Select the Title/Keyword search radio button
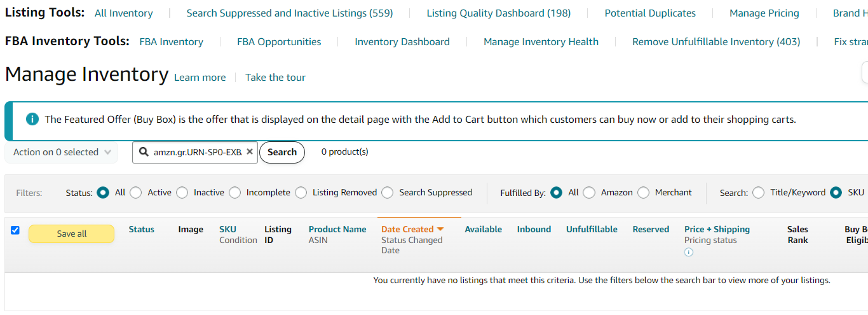868x315 pixels. coord(758,193)
